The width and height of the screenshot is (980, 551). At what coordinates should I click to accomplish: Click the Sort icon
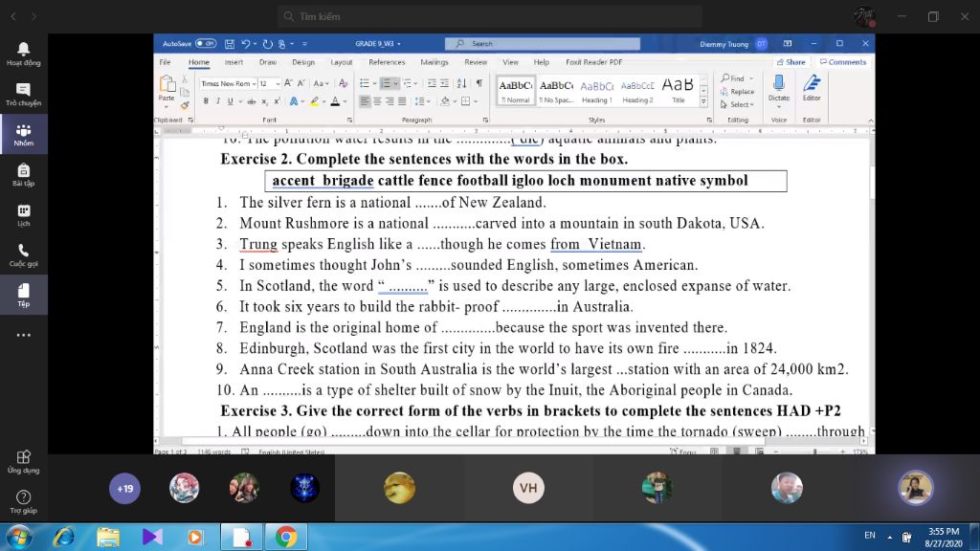pyautogui.click(x=461, y=83)
